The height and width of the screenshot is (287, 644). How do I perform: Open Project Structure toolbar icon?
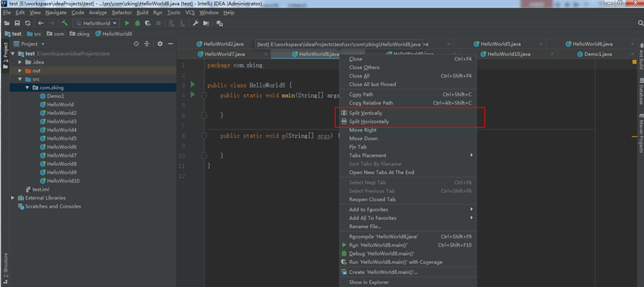(x=206, y=23)
